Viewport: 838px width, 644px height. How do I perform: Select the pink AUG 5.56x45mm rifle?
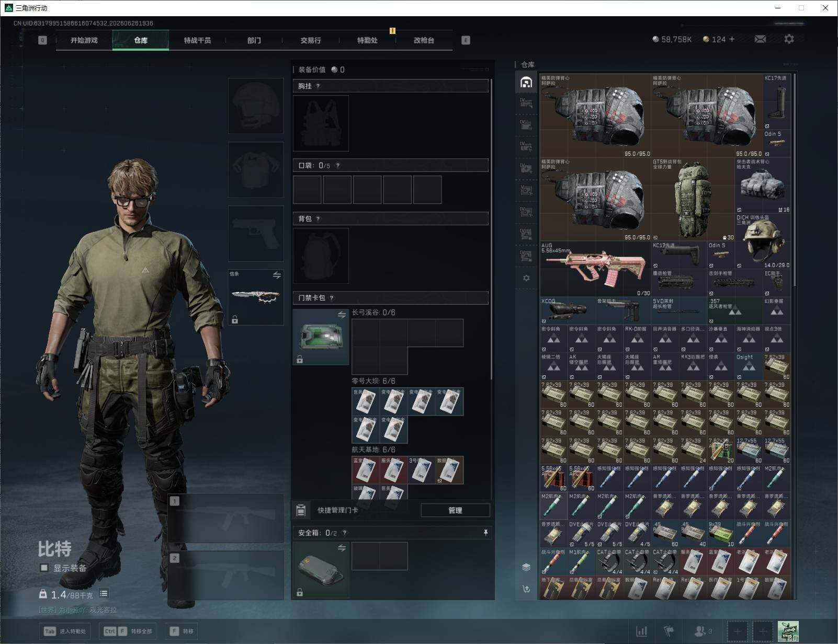(595, 269)
